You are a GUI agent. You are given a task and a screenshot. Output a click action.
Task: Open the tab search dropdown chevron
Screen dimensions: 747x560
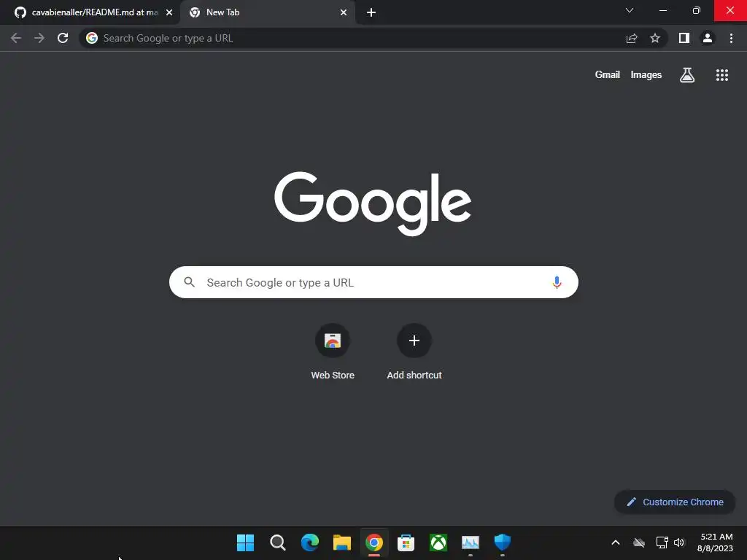click(630, 10)
